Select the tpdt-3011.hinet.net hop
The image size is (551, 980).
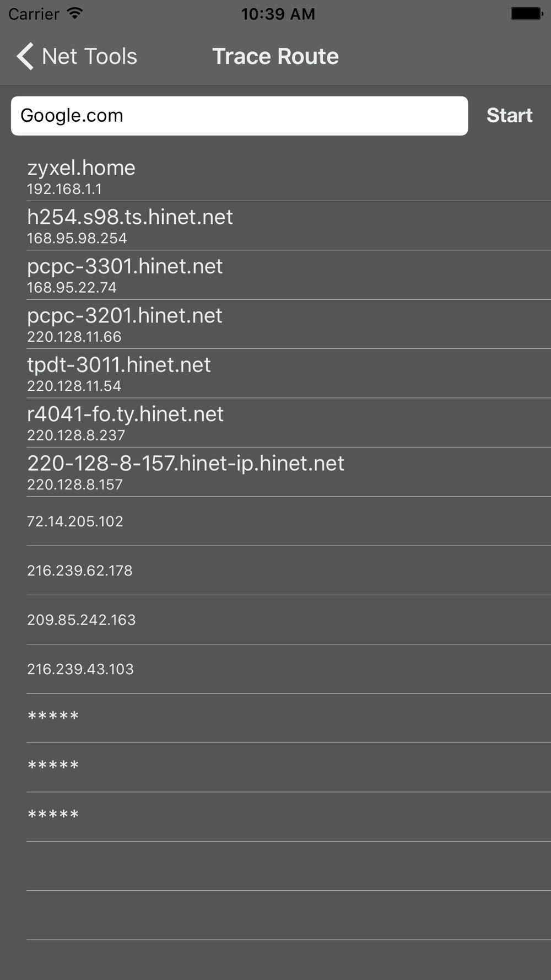click(x=275, y=374)
